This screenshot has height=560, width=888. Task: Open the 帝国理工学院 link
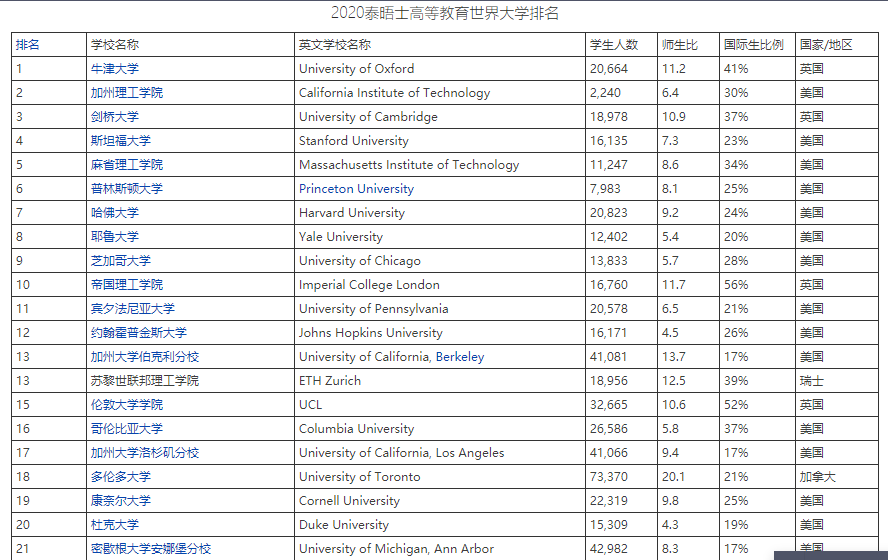pyautogui.click(x=126, y=285)
